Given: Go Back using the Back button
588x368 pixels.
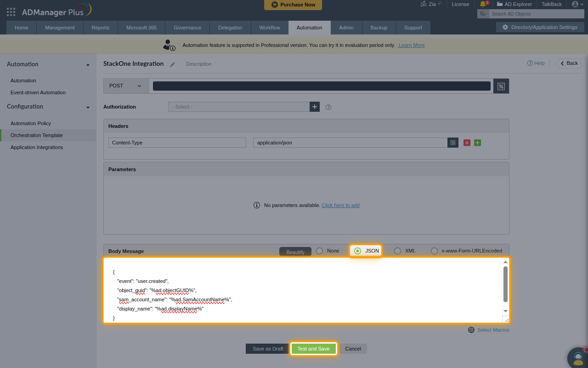Looking at the screenshot, I should pyautogui.click(x=569, y=63).
